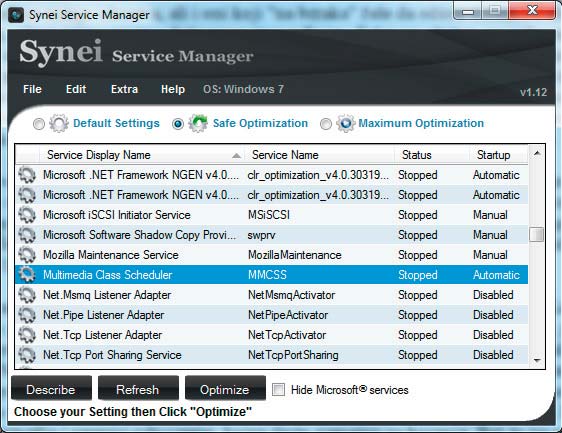Screen dimensions: 562x433
Task: Click the list scrollbar down arrow
Action: [x=537, y=360]
